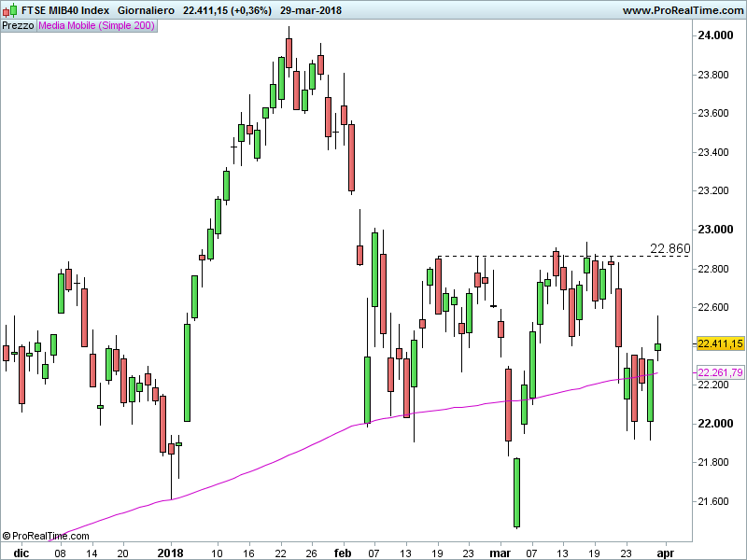The width and height of the screenshot is (747, 560).
Task: Click the yellow 22.411,15 current price tag
Action: [720, 343]
